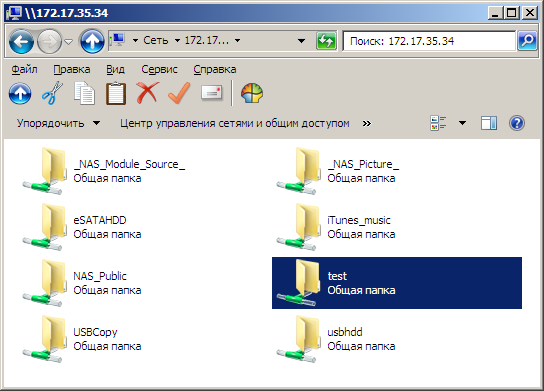Cut with the scissors icon
Image resolution: width=544 pixels, height=391 pixels.
(x=52, y=93)
